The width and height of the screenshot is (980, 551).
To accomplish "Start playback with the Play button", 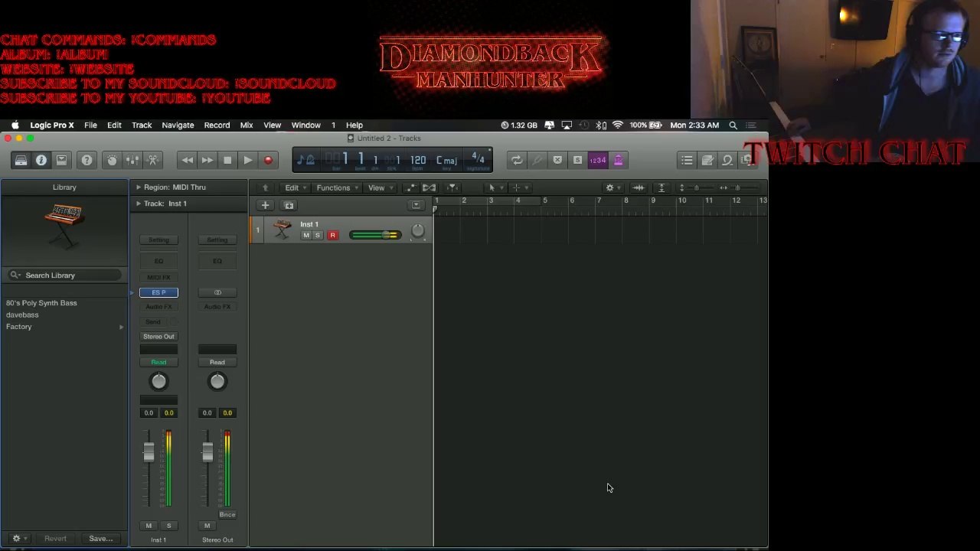I will pos(248,160).
